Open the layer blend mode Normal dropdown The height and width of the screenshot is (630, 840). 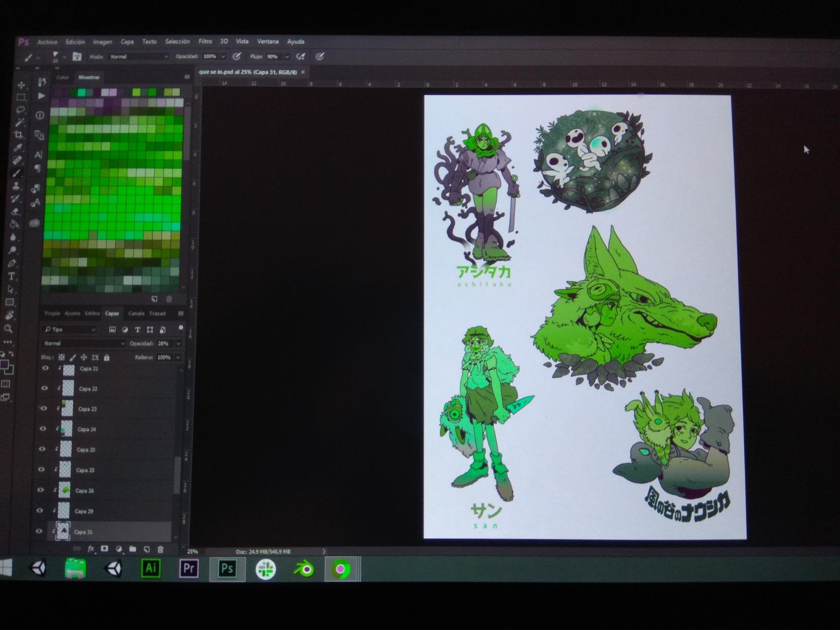[x=83, y=343]
